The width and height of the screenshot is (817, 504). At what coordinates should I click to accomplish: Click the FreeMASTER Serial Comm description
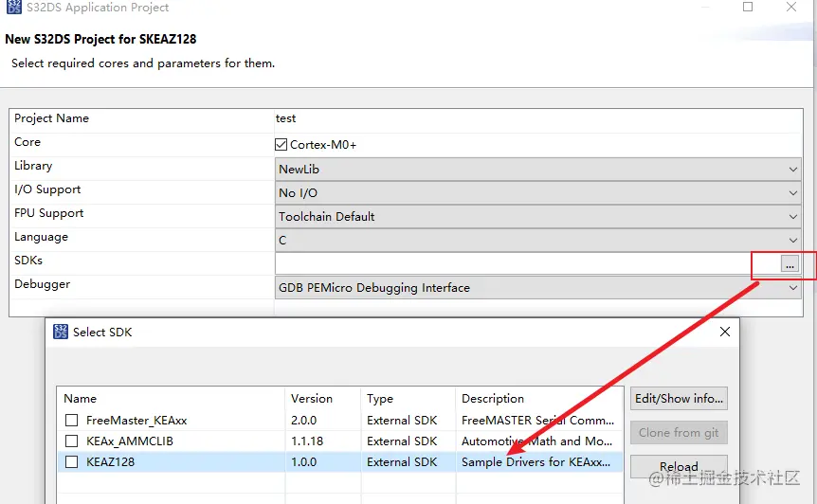click(537, 421)
